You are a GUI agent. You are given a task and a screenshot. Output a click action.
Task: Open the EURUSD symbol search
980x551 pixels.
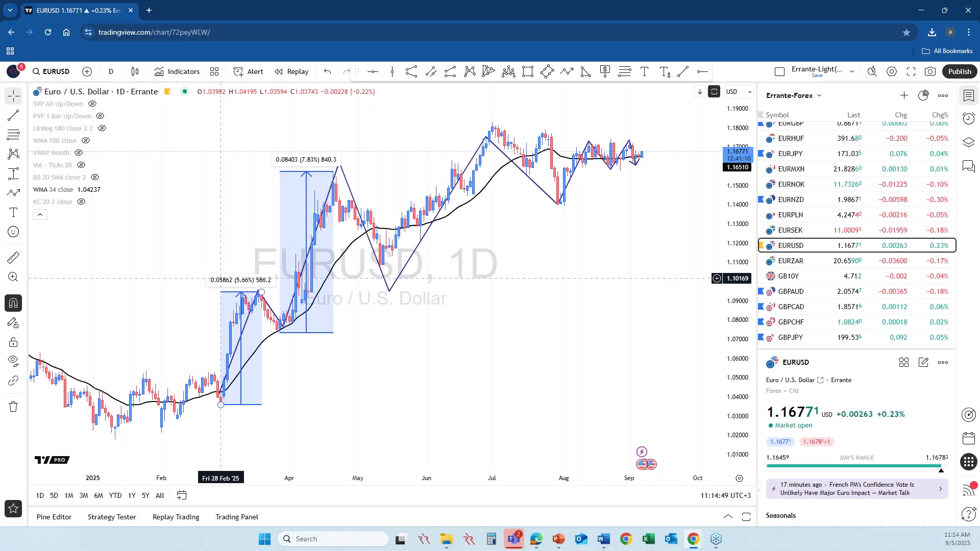tap(51, 71)
